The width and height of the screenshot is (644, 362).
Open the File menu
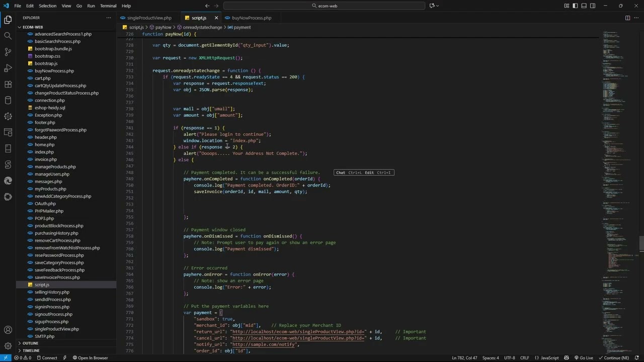[18, 6]
